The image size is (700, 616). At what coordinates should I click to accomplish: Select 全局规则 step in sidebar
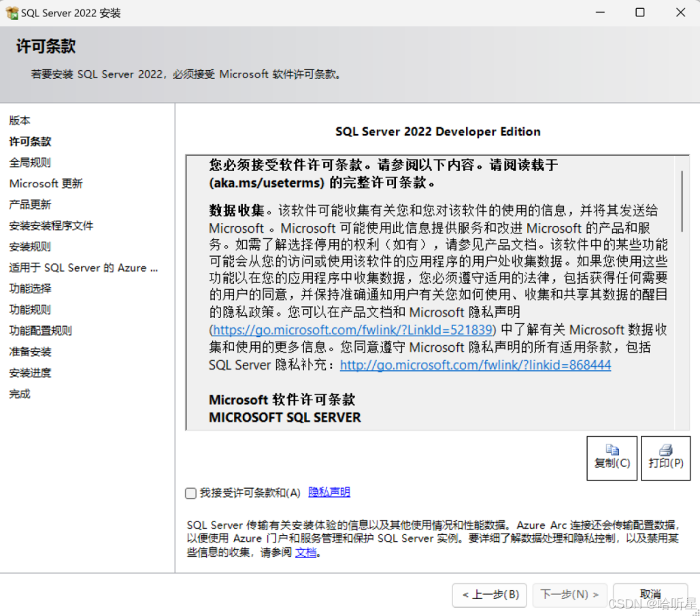click(x=30, y=163)
